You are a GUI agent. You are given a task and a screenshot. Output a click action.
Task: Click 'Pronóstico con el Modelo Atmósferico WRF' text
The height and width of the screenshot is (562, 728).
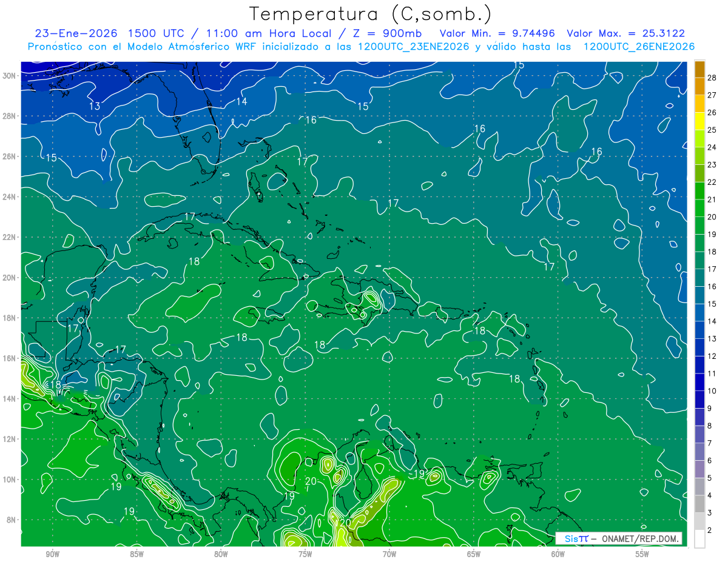point(143,46)
